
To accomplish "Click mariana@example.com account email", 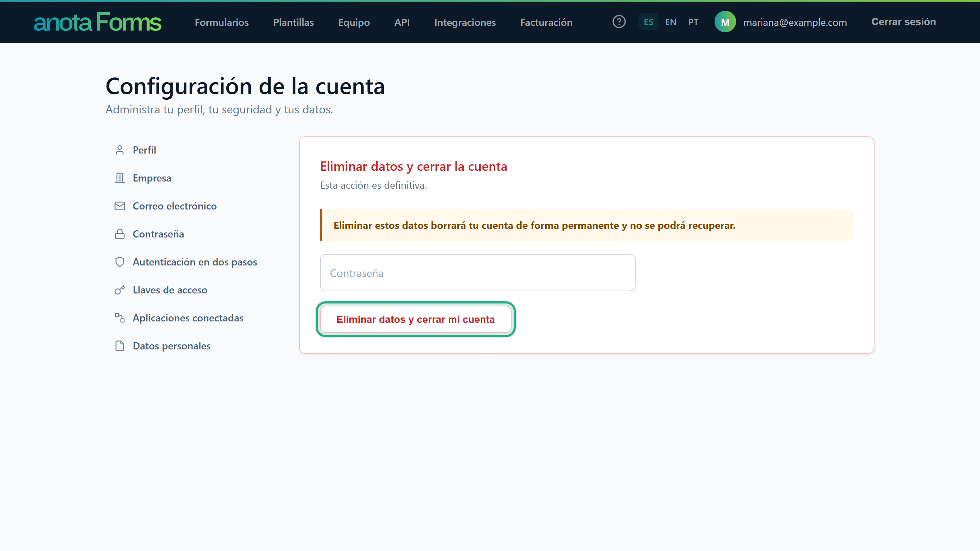I will pos(795,22).
